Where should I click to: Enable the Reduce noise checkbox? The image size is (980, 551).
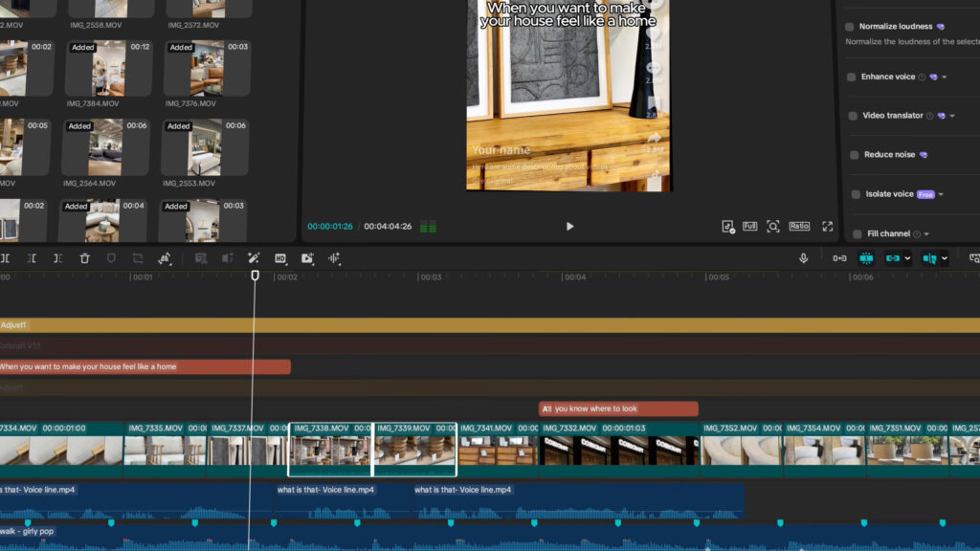coord(855,155)
